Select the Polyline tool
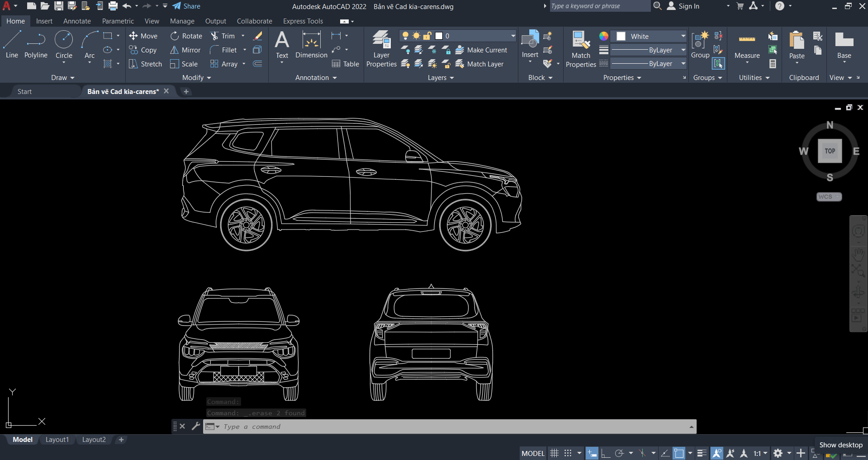The height and width of the screenshot is (460, 868). [35, 44]
